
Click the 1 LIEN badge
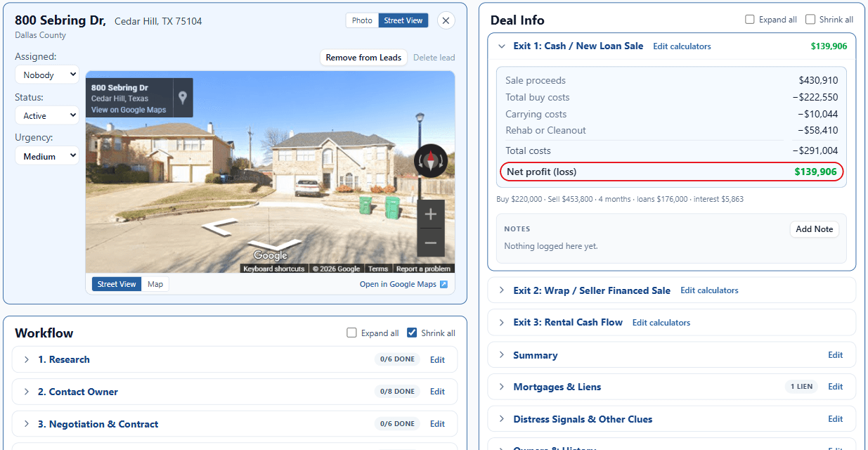point(801,387)
